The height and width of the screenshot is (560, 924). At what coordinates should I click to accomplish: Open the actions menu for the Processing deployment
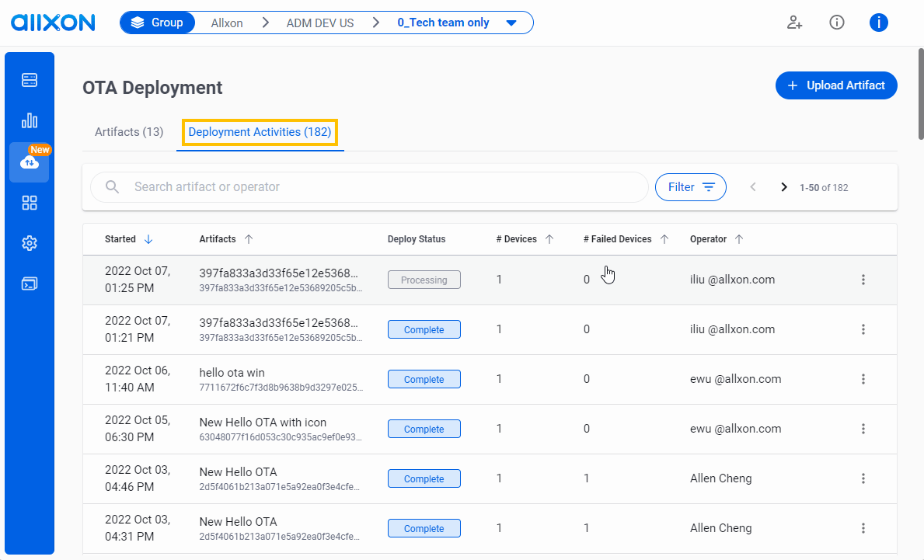[x=863, y=279]
